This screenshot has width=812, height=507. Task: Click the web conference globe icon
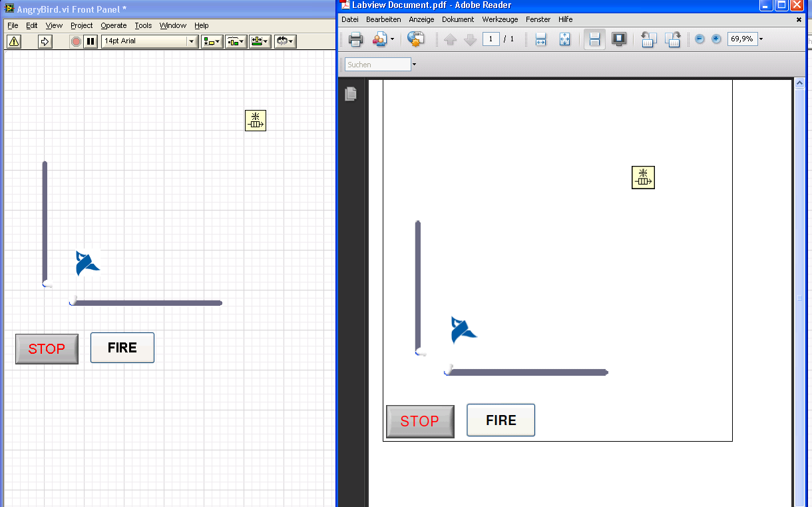[416, 39]
